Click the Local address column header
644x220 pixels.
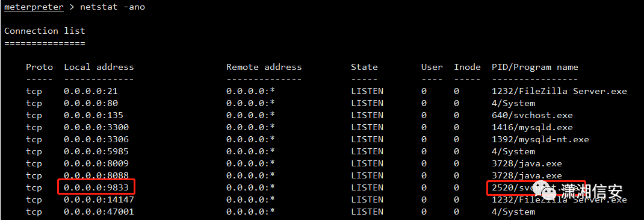click(99, 67)
